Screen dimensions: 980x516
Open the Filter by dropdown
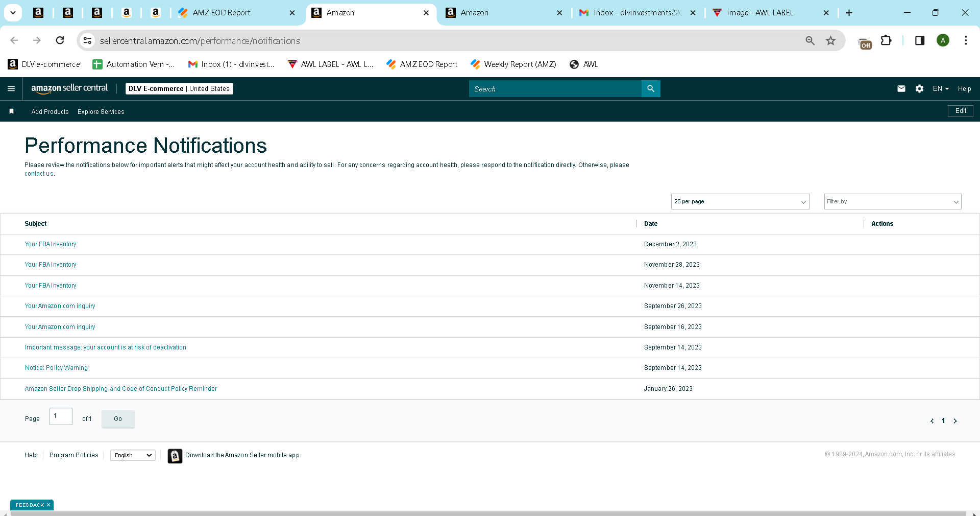[x=893, y=201]
